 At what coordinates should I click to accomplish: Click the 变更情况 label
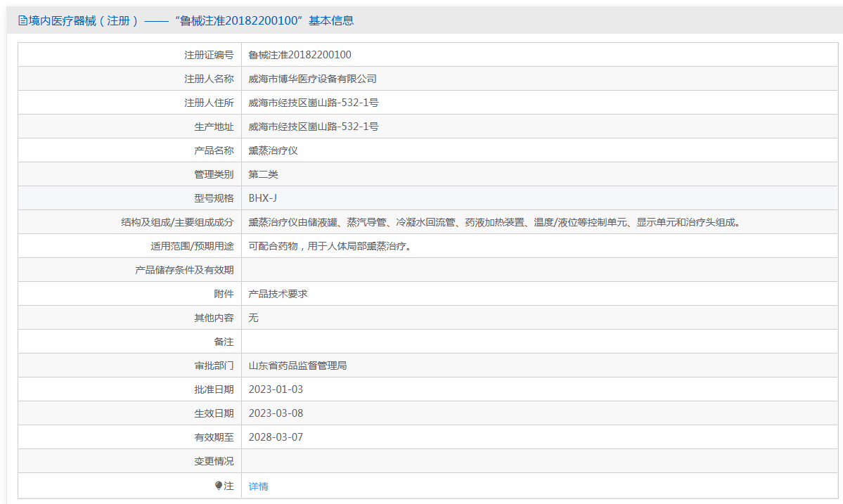[x=214, y=461]
